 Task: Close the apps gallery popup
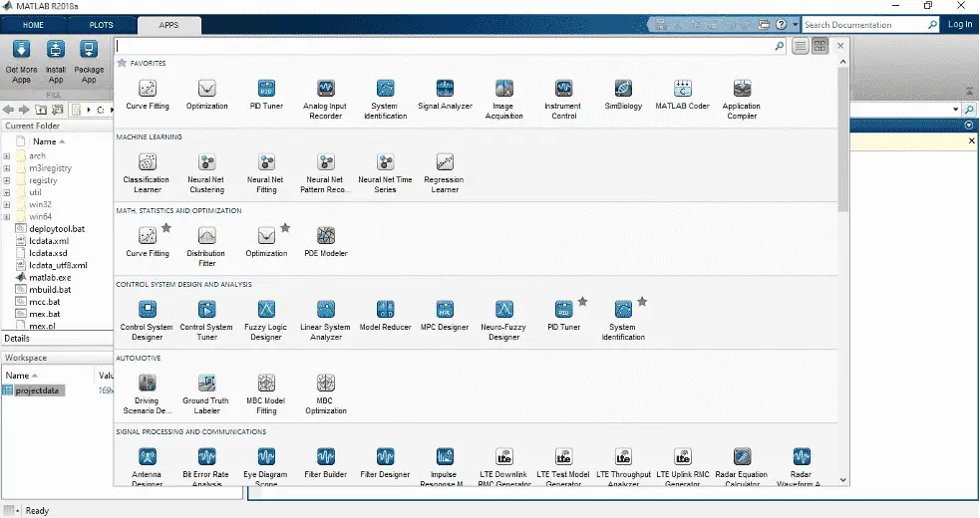(840, 46)
